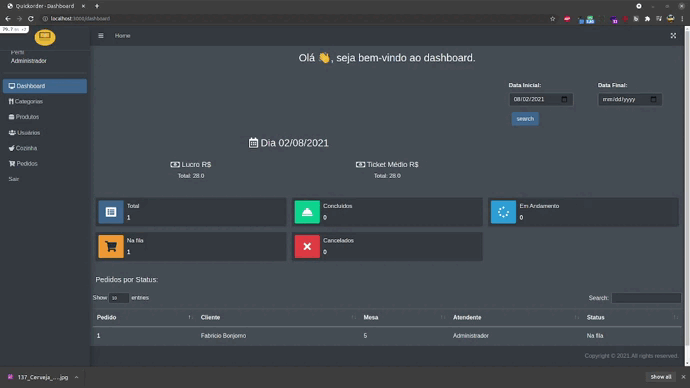Click the Administrador attendant cell
Screen dimensions: 690x388
471,336
